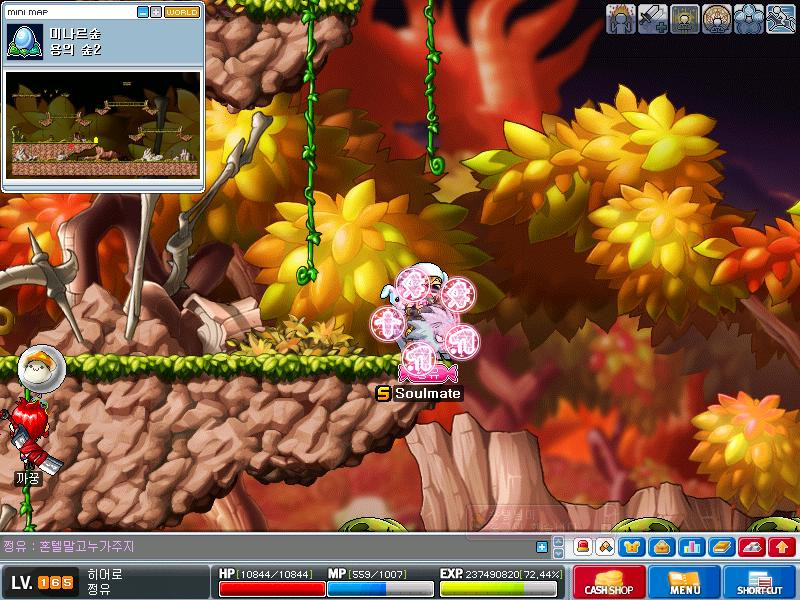Image resolution: width=800 pixels, height=600 pixels.
Task: Click the orange mushroom chat bubble icon
Action: point(41,368)
